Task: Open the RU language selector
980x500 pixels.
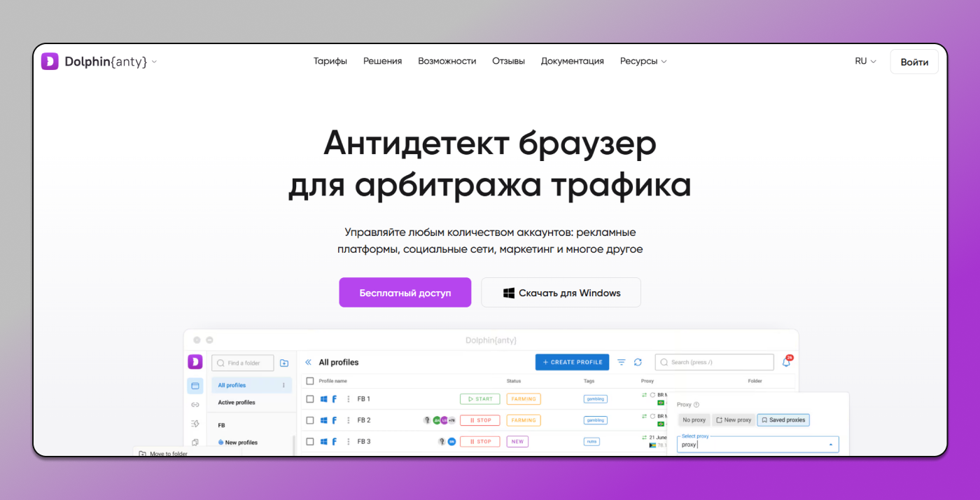Action: click(x=864, y=61)
